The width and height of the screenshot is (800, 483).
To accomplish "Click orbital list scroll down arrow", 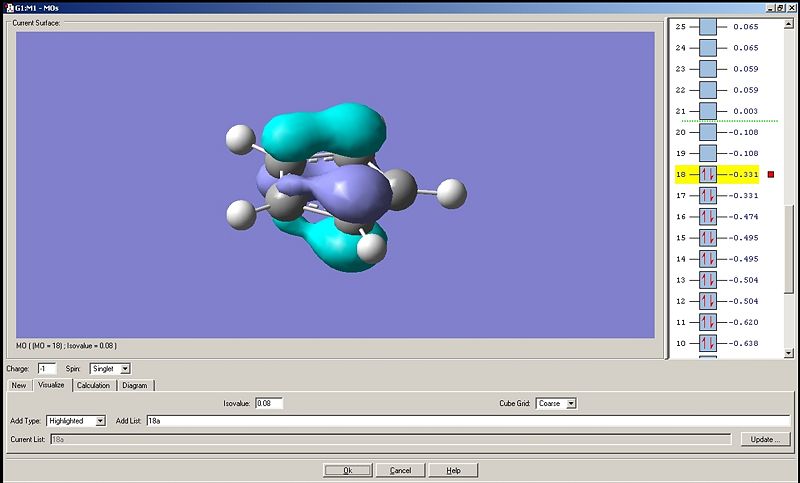I will point(789,352).
